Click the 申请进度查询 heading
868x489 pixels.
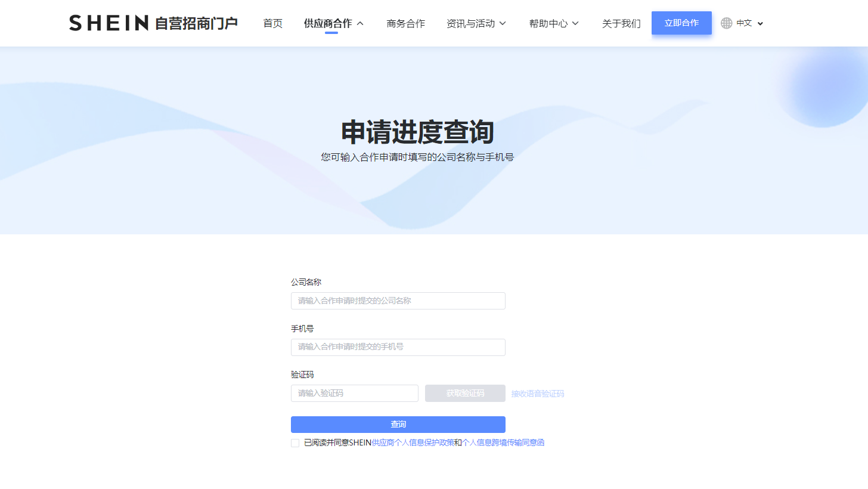point(417,132)
